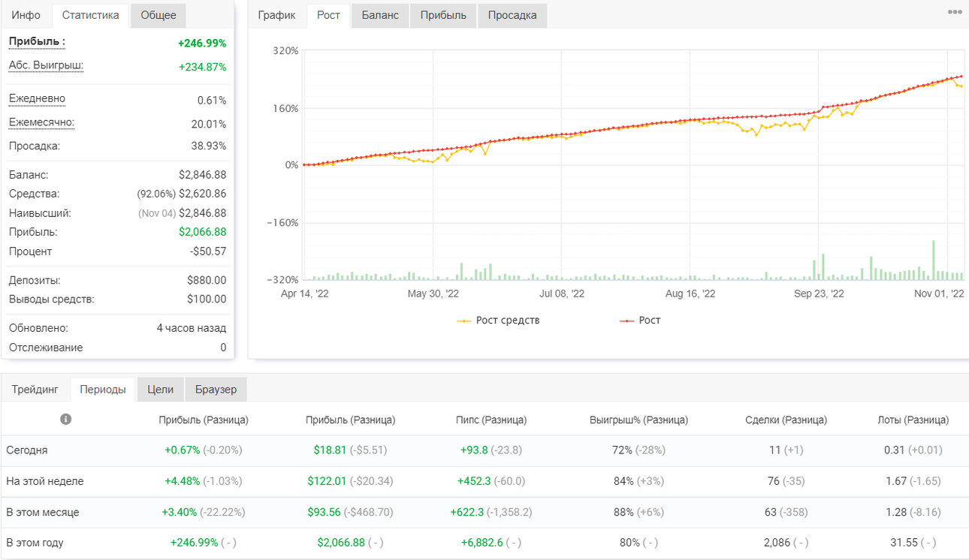Click the Отслеживание label
The height and width of the screenshot is (560, 969).
[x=46, y=348]
